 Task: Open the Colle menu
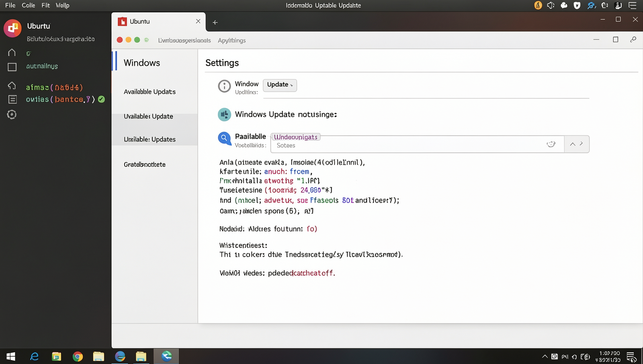[x=29, y=5]
